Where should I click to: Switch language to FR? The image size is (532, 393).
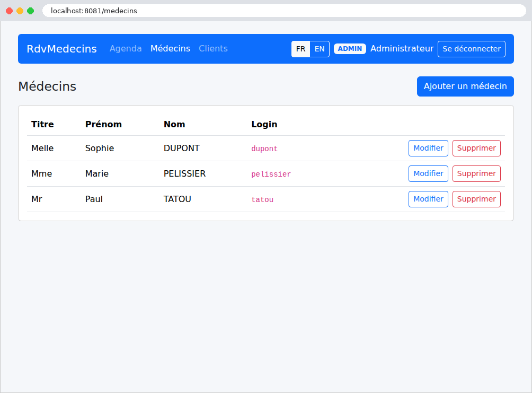coord(300,49)
